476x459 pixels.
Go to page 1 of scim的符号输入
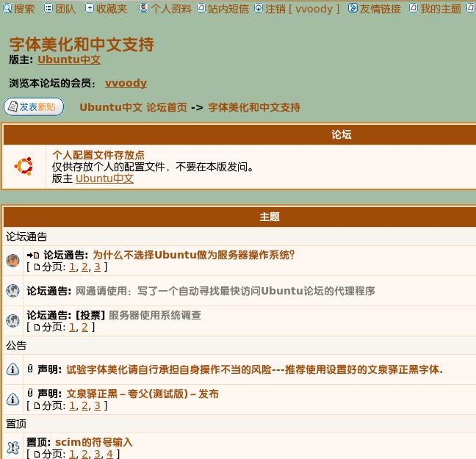point(72,454)
